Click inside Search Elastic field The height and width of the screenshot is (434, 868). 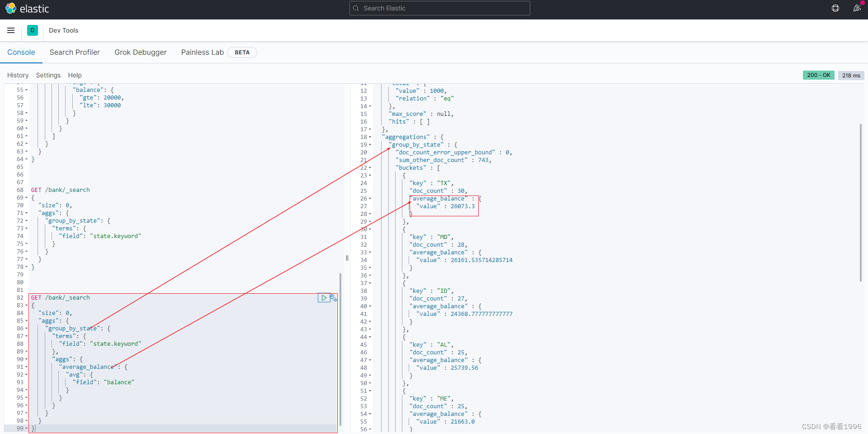440,8
